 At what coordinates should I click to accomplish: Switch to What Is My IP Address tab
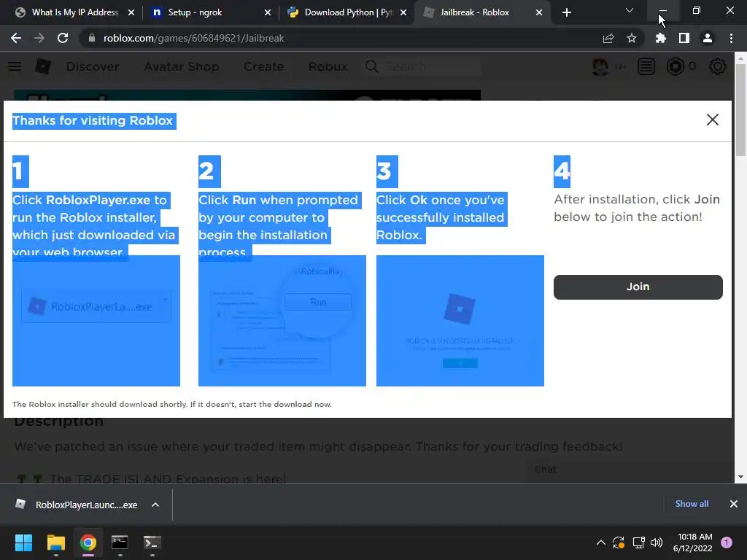tap(74, 12)
